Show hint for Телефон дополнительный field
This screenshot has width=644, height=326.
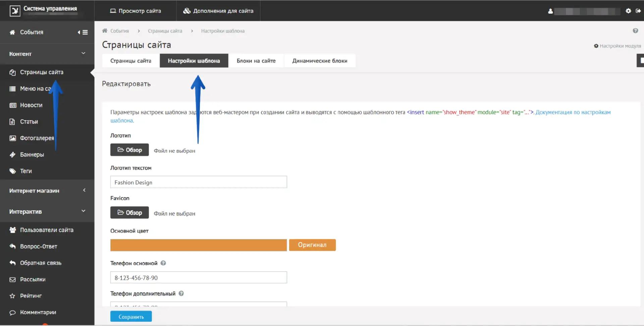tap(181, 294)
